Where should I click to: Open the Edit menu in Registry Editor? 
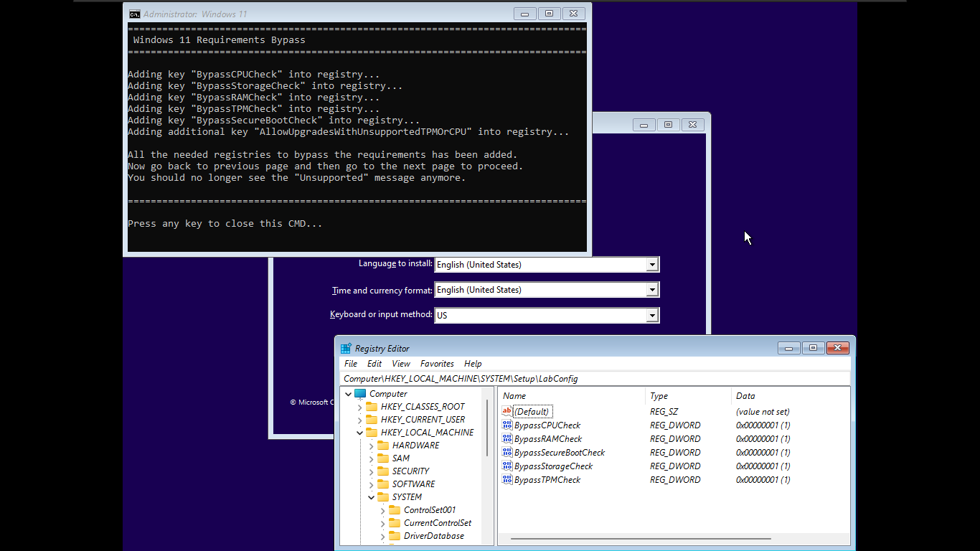(374, 364)
